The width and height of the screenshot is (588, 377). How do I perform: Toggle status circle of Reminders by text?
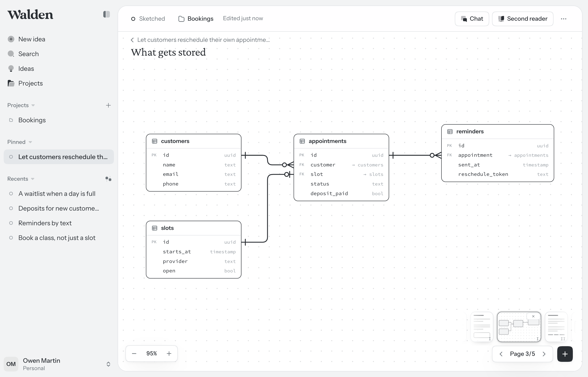11,223
